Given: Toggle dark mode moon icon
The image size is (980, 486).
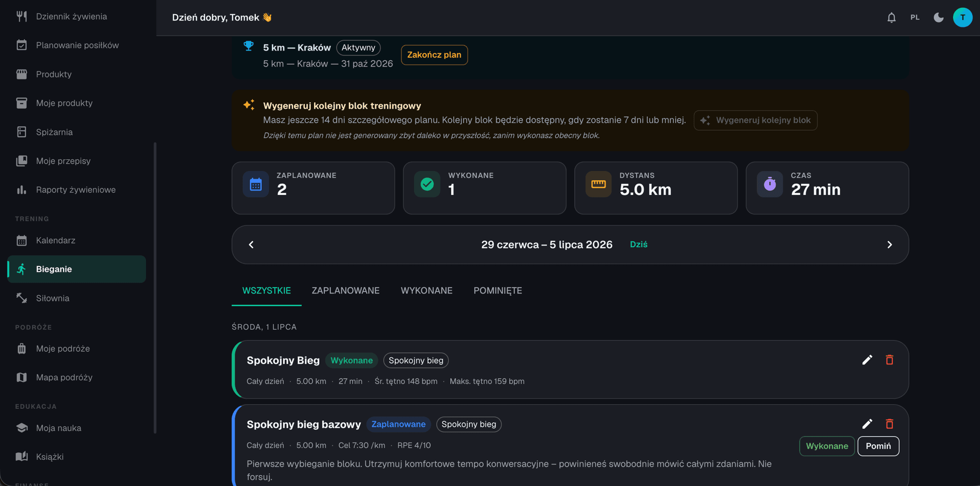Looking at the screenshot, I should (x=938, y=17).
